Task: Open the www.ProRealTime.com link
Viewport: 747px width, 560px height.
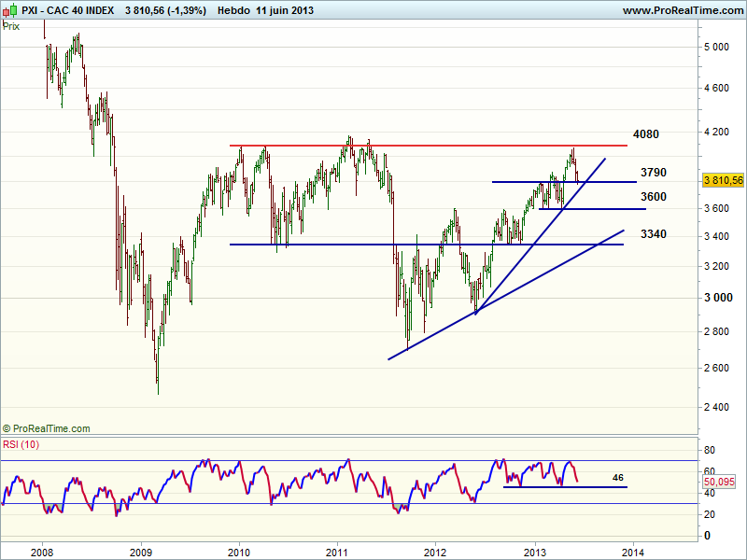Action: pyautogui.click(x=681, y=10)
